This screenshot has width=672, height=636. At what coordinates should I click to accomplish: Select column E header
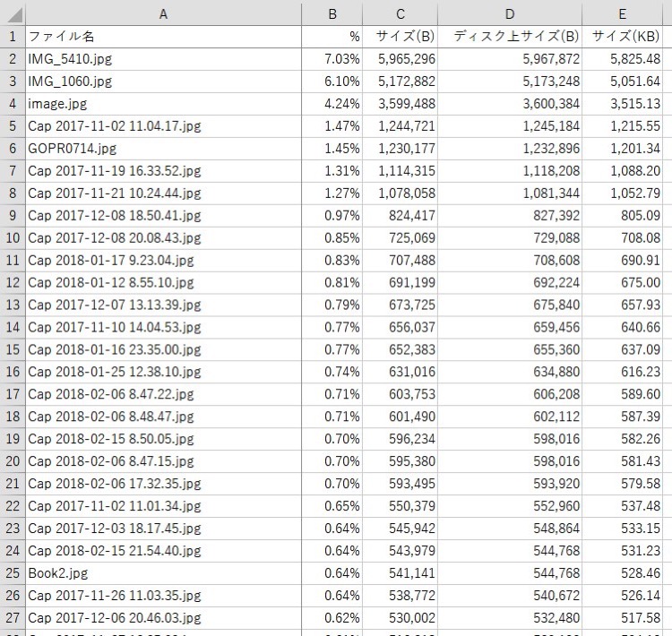point(623,13)
